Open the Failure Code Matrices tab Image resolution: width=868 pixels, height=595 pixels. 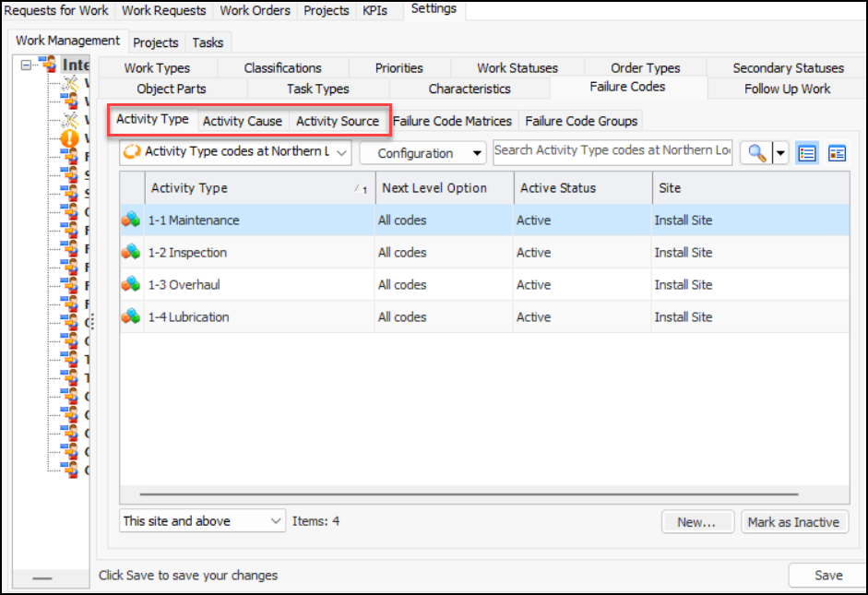click(x=452, y=121)
